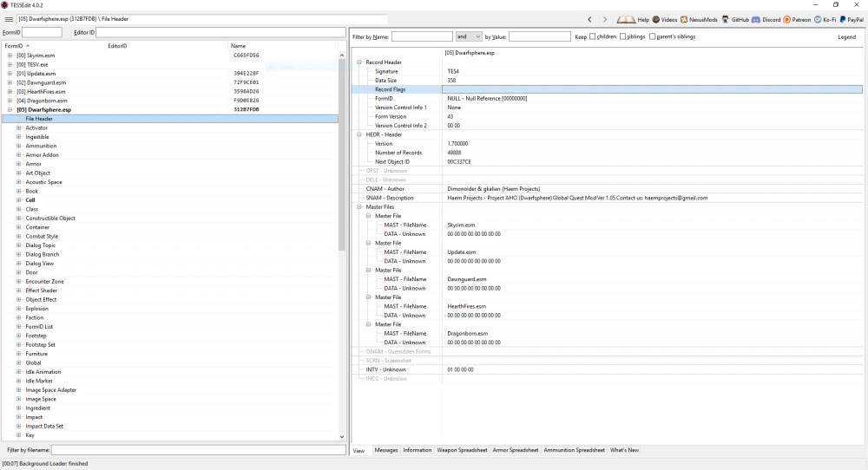Select the Image Space Adapter tree item
868x470 pixels.
[51, 390]
